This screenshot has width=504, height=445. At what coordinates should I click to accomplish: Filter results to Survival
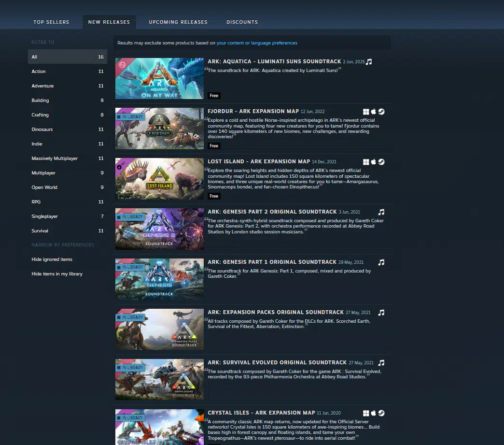pos(68,230)
